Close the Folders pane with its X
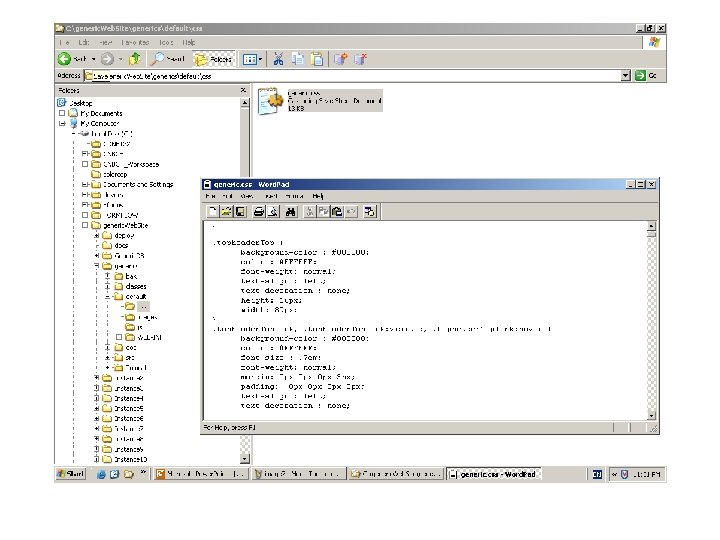 [243, 90]
